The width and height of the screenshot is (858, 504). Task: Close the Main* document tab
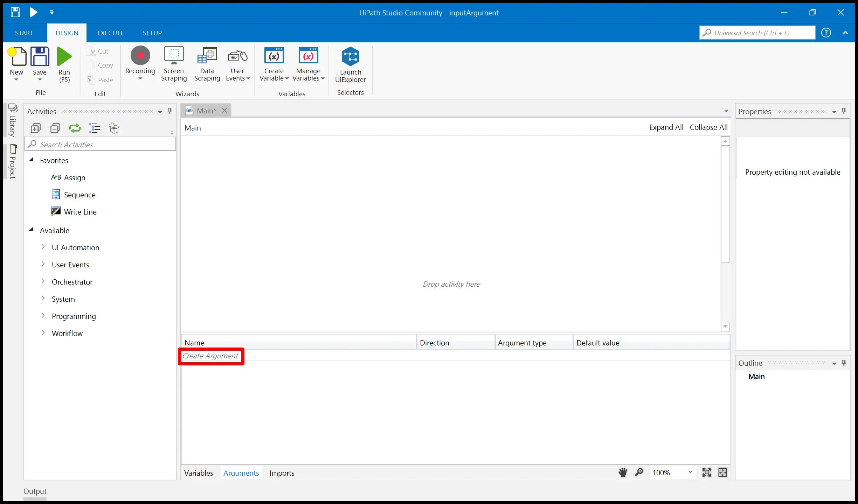coord(224,111)
